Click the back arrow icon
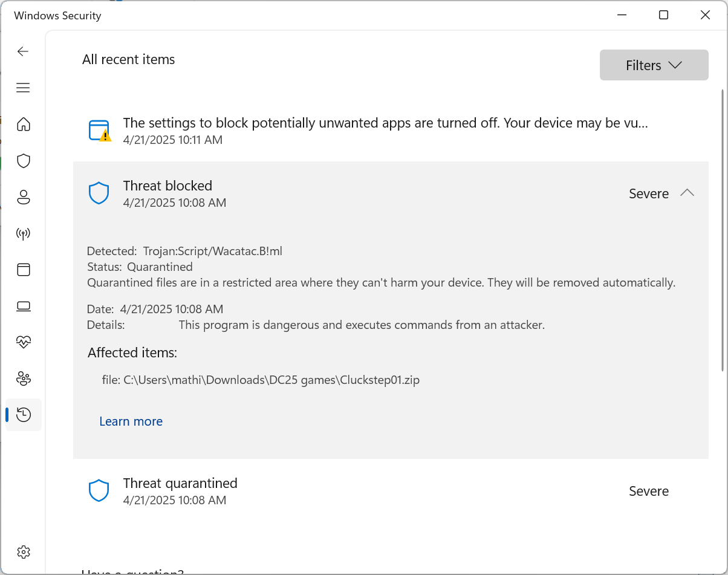The width and height of the screenshot is (728, 575). tap(23, 51)
